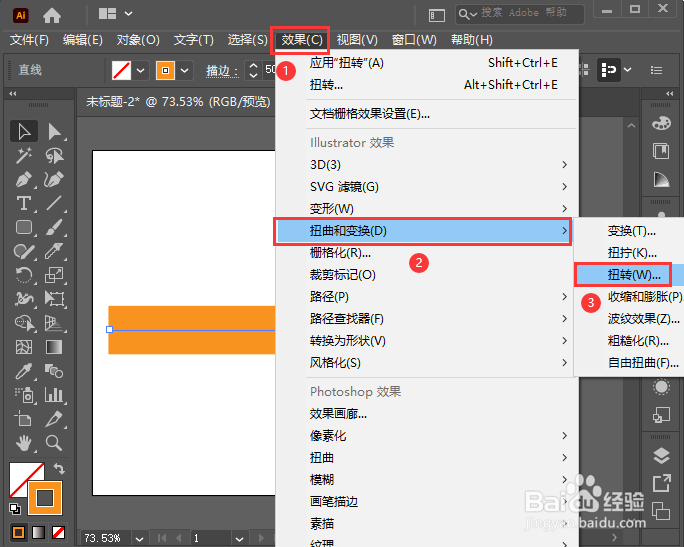Image resolution: width=684 pixels, height=547 pixels.
Task: Select the Line Segment tool
Action: pos(54,203)
